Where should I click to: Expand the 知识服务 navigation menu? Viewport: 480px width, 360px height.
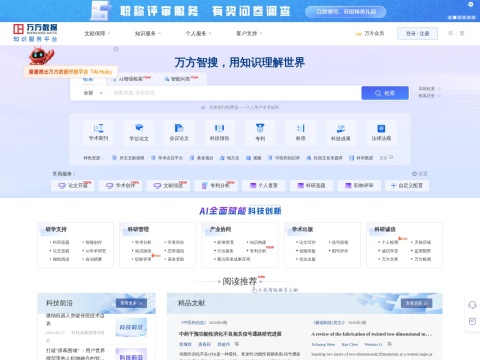coord(148,33)
